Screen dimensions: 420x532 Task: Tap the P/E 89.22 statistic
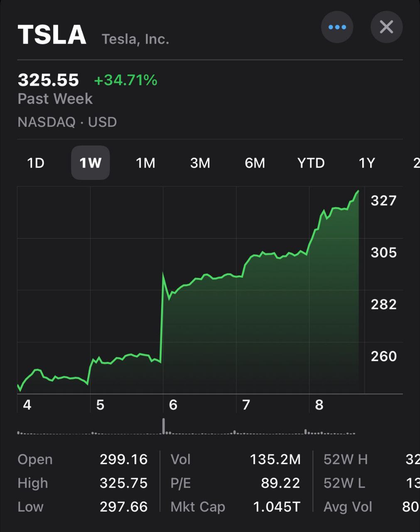(235, 483)
